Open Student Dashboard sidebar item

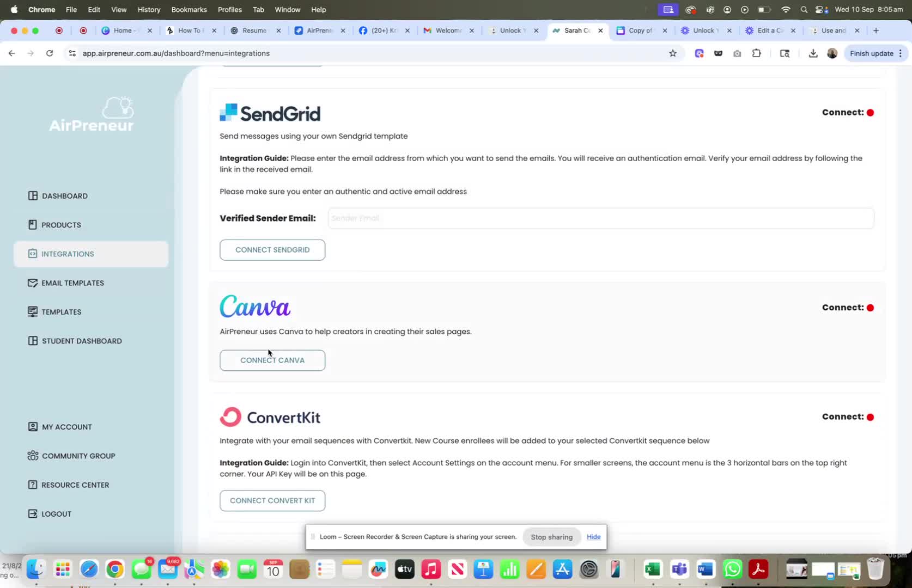point(75,341)
